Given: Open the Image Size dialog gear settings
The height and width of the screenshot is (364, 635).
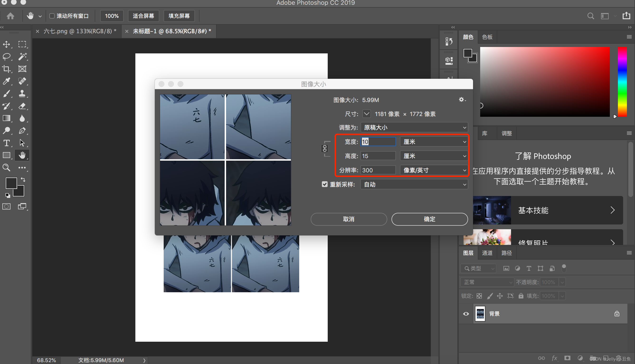Looking at the screenshot, I should point(462,100).
